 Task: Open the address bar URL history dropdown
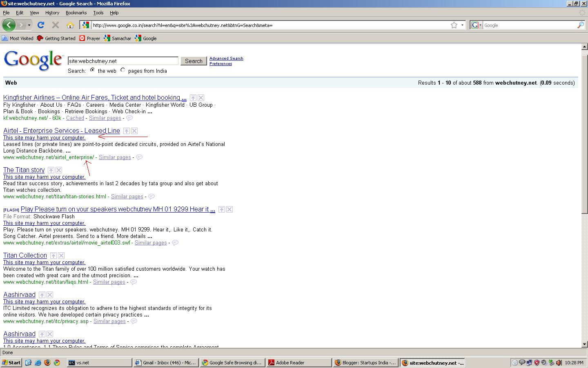[462, 25]
